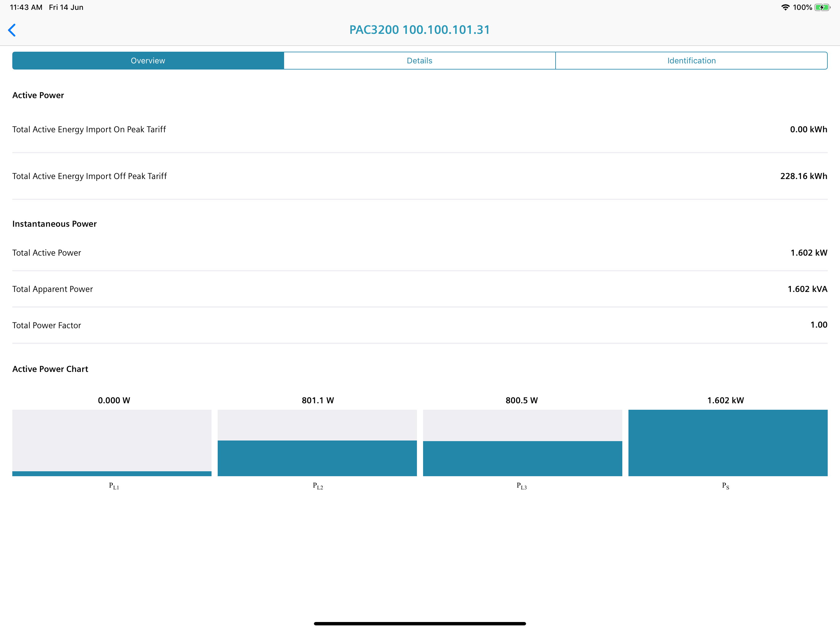Click the PL1 bar in the chart

(x=112, y=443)
